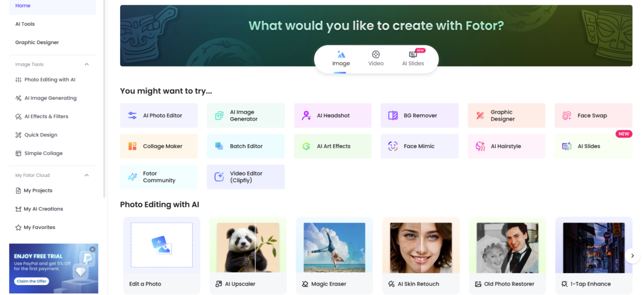The width and height of the screenshot is (644, 295).
Task: Click the AI Image Generating sidebar icon
Action: (18, 98)
